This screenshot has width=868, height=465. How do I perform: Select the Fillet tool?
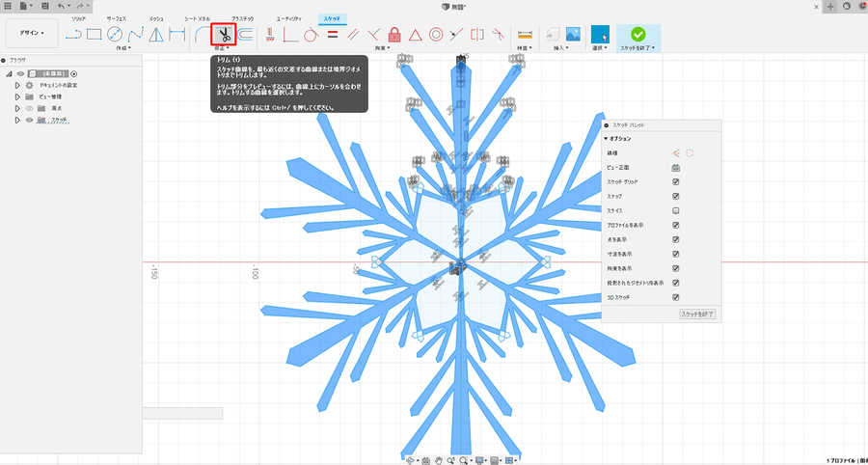click(203, 35)
